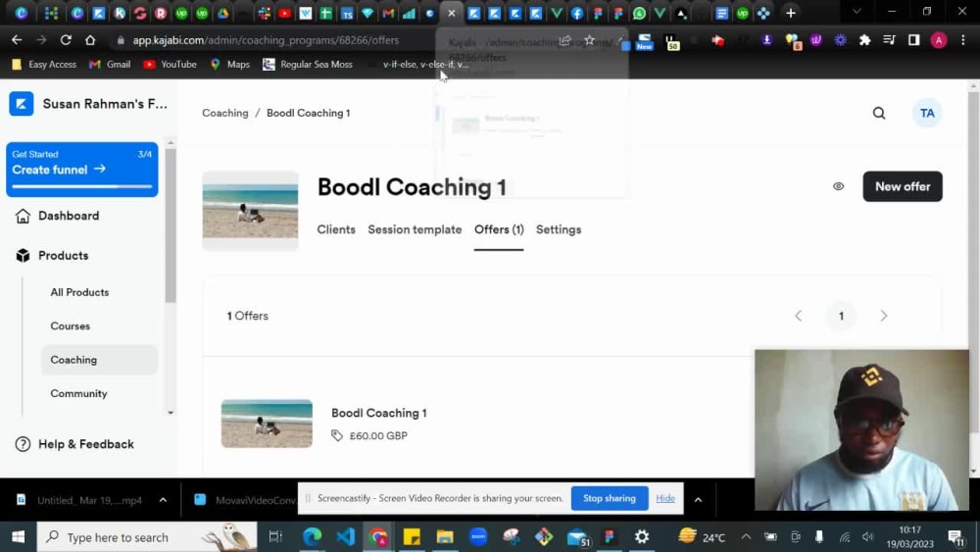Click the Get Started progress bar
The width and height of the screenshot is (980, 552).
(82, 186)
